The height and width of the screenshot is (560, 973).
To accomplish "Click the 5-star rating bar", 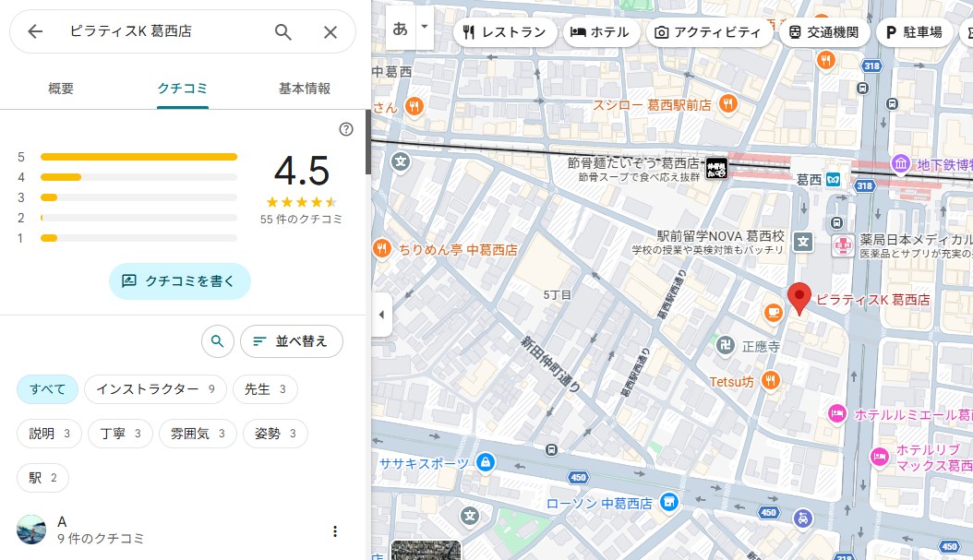I will point(138,157).
